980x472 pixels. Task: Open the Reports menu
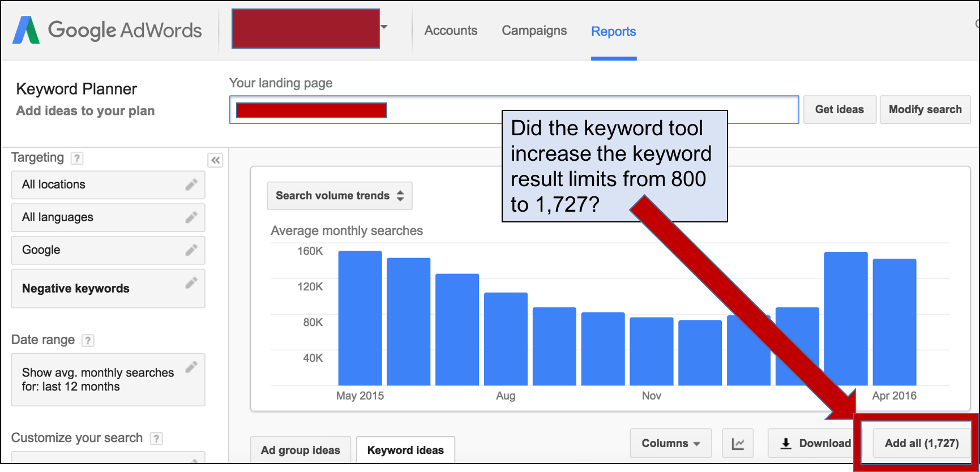pos(614,32)
